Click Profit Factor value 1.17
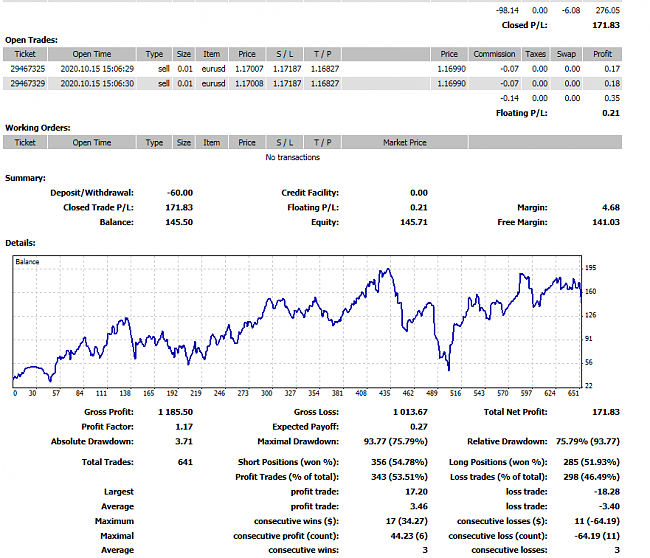Viewport: 650px width, 558px height. pos(184,427)
